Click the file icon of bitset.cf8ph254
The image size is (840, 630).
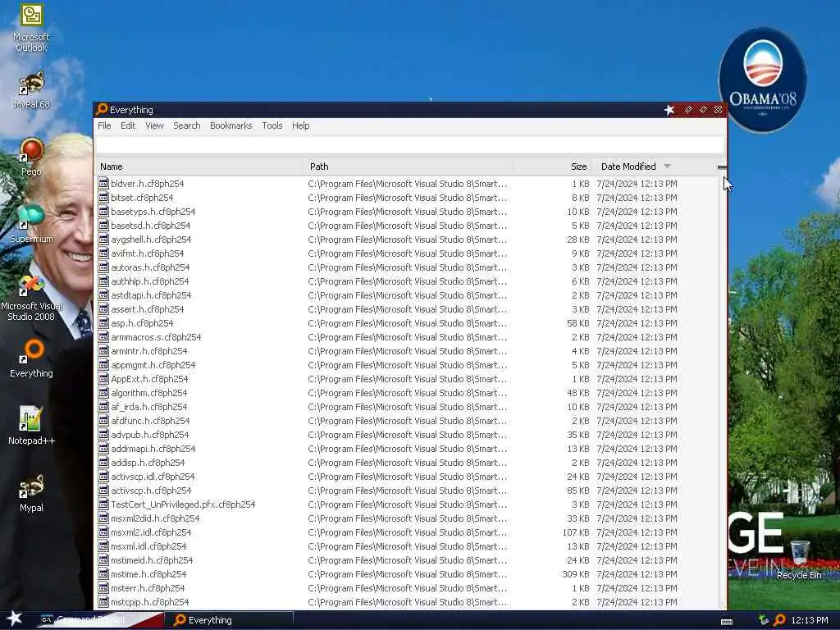tap(103, 197)
